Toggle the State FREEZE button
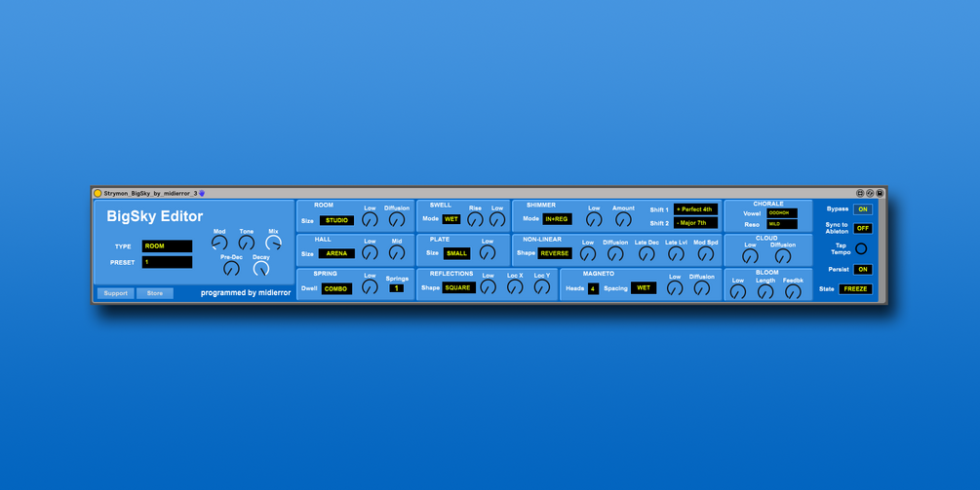This screenshot has height=490, width=980. pyautogui.click(x=855, y=289)
